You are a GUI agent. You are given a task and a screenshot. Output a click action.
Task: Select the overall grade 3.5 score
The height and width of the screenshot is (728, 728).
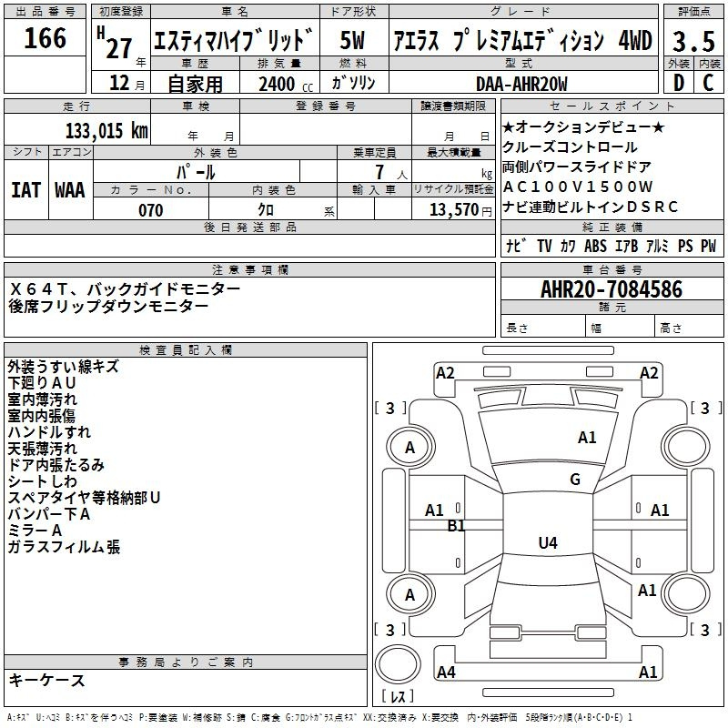pos(692,40)
